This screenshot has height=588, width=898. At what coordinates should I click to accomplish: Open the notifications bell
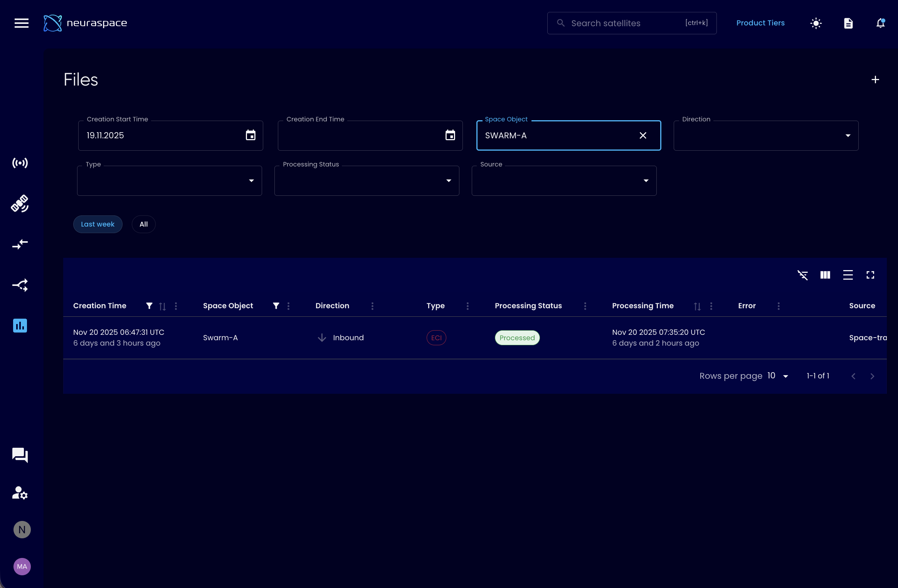[880, 23]
